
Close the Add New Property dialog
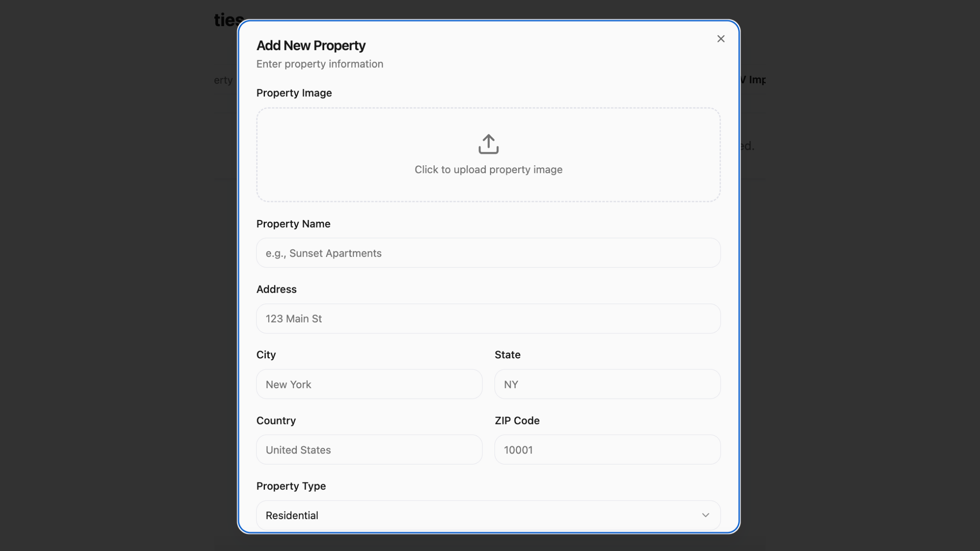721,39
